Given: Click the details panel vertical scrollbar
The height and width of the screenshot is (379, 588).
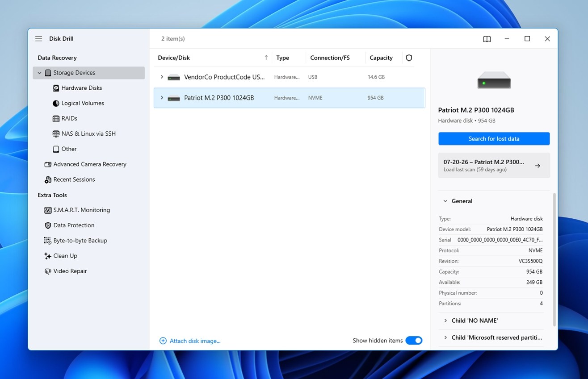Looking at the screenshot, I should click(554, 259).
